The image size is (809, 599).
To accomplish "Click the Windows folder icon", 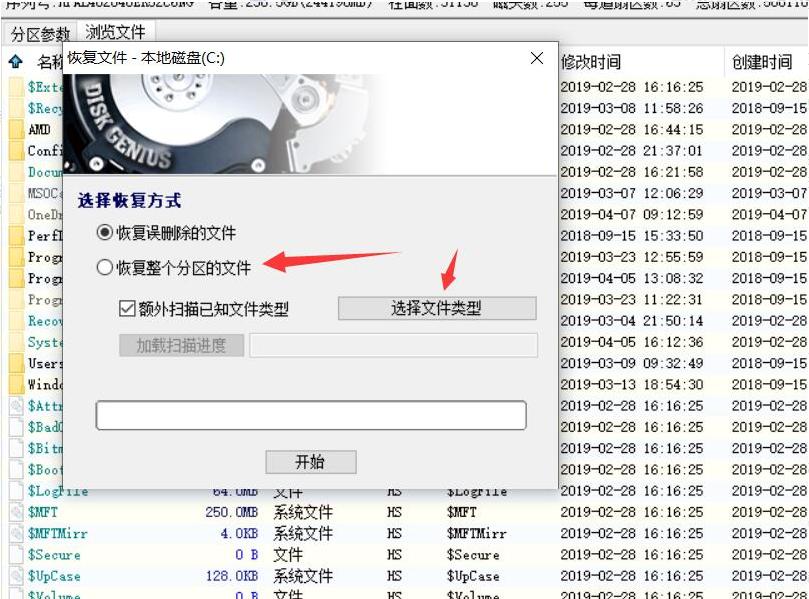I will 17,384.
